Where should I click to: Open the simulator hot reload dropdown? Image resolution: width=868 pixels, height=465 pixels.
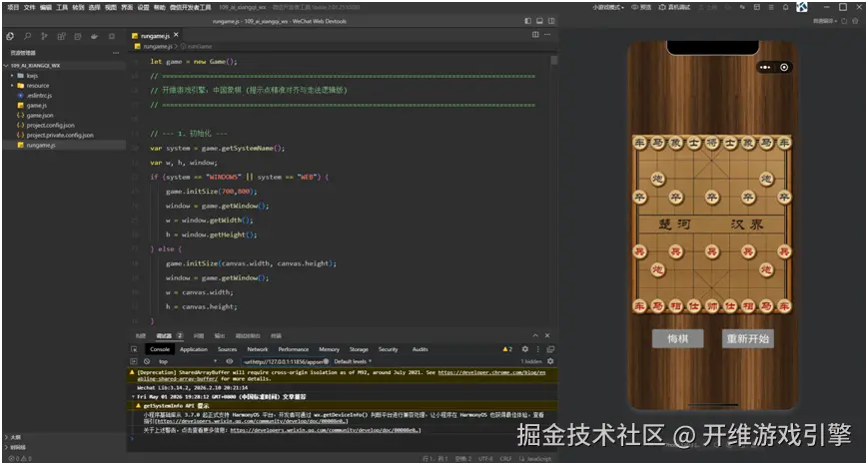point(825,21)
